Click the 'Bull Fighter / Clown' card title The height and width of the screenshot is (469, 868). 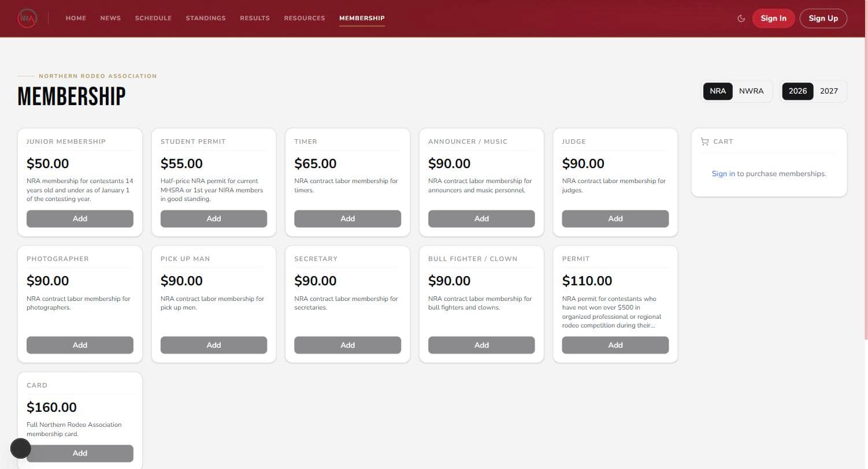point(473,259)
